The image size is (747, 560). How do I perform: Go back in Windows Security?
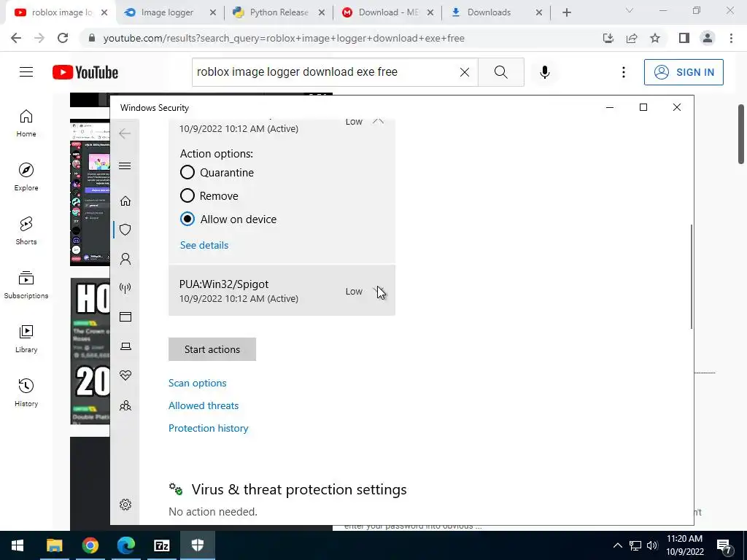(125, 134)
